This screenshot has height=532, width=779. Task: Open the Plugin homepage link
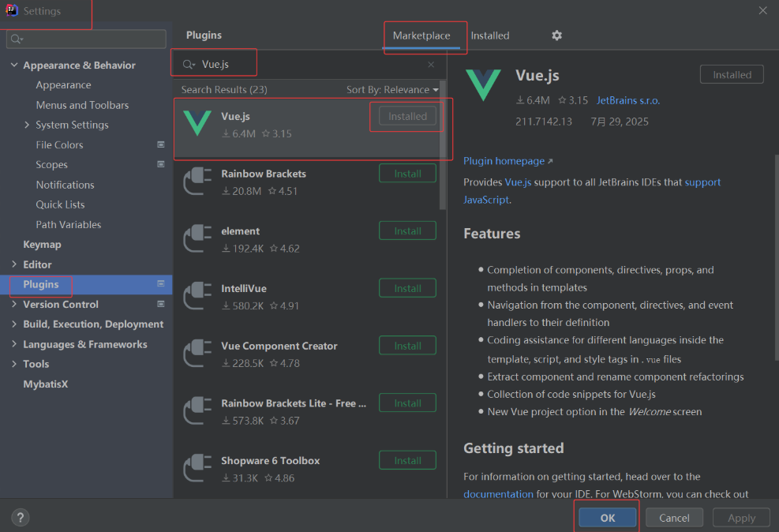click(507, 161)
